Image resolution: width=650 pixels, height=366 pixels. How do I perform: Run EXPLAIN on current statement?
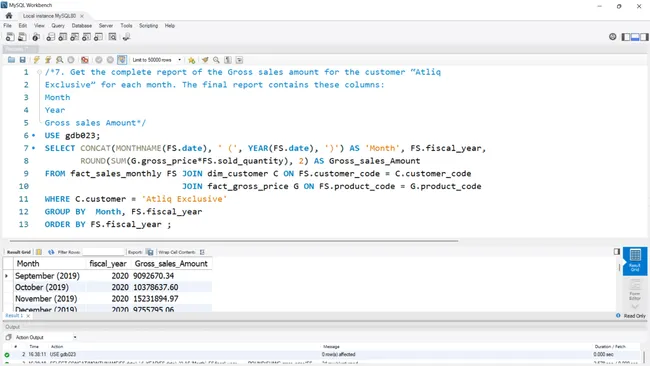tap(60, 60)
